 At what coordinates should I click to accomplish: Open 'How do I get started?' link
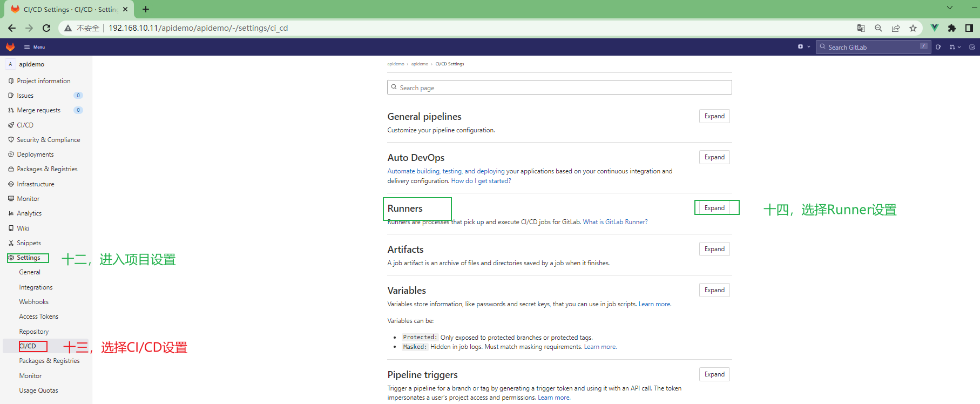click(481, 181)
